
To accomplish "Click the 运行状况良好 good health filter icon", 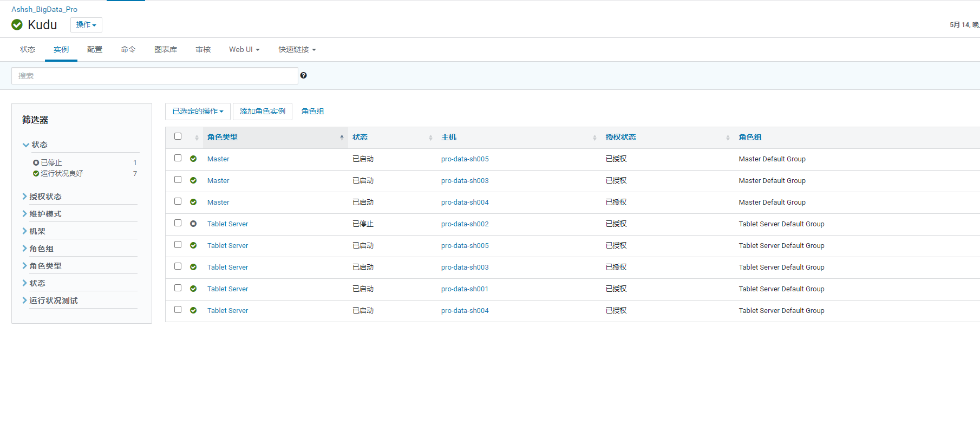I will coord(36,173).
